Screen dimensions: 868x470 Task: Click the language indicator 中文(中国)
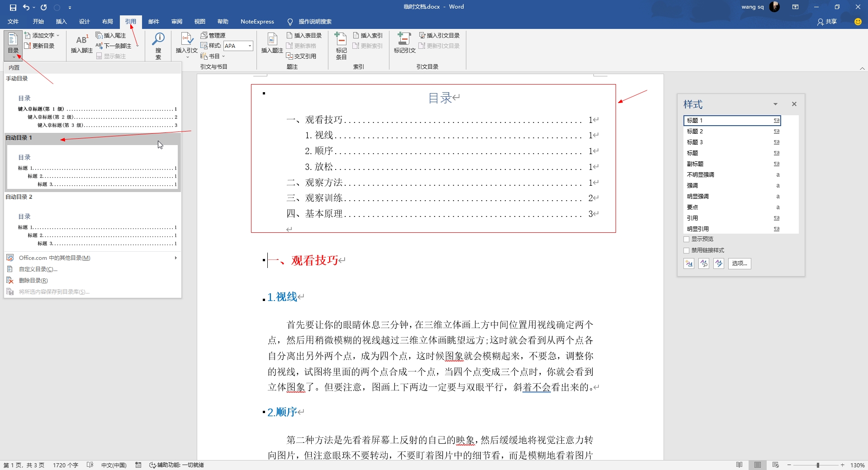click(x=114, y=465)
